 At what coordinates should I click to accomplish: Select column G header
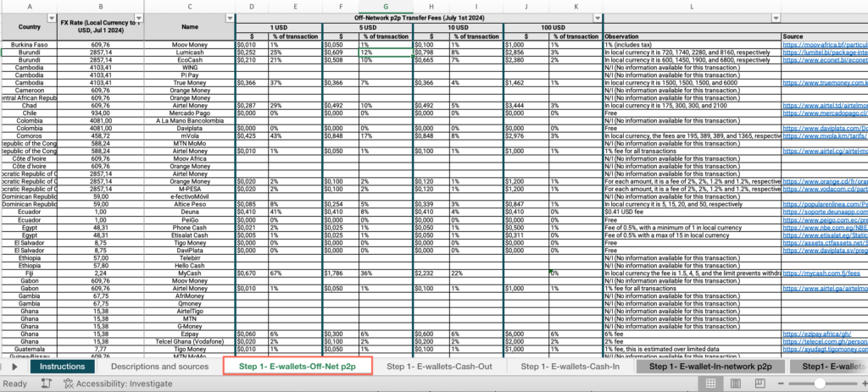(386, 6)
